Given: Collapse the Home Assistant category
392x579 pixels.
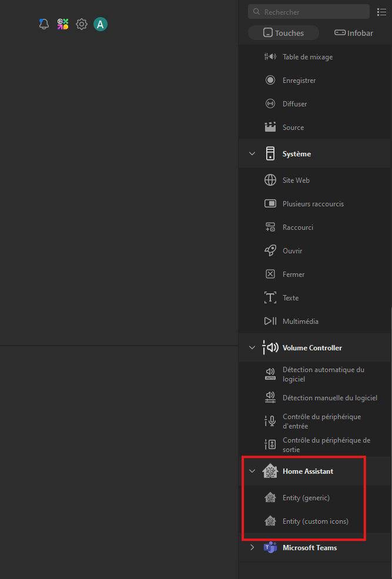Looking at the screenshot, I should pos(252,471).
